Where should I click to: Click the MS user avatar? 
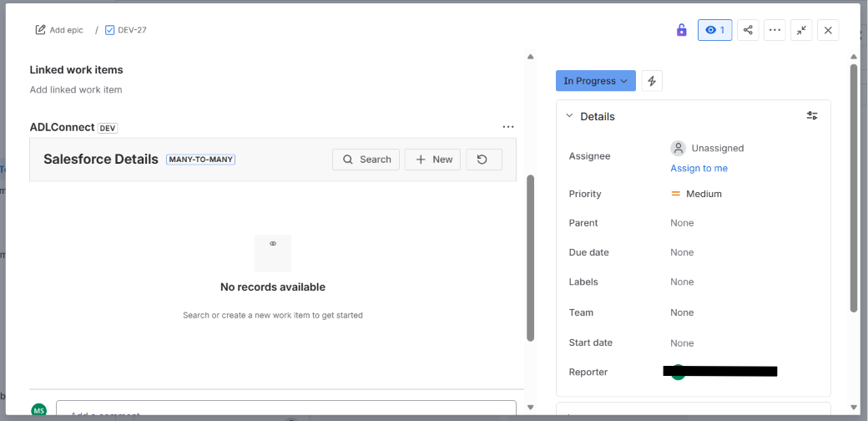tap(38, 410)
